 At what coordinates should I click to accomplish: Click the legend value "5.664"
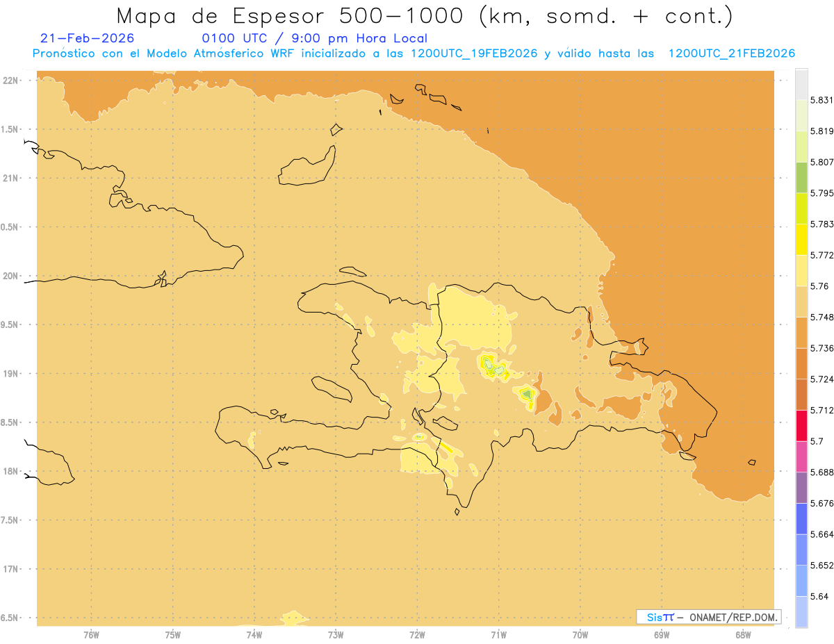pyautogui.click(x=821, y=534)
